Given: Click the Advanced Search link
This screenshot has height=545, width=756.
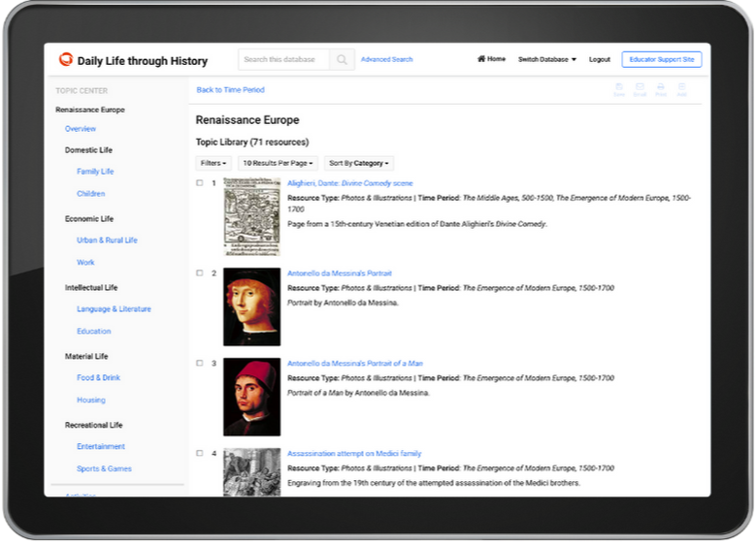Looking at the screenshot, I should click(x=386, y=59).
